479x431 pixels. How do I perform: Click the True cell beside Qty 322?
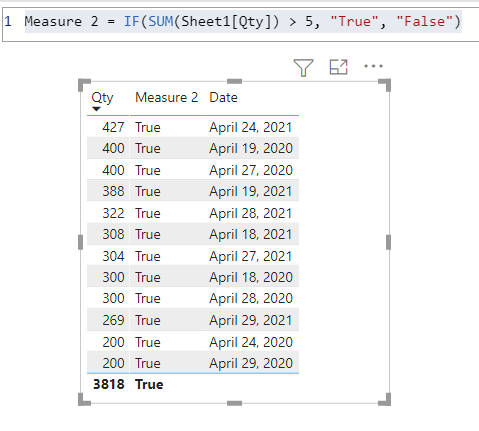(148, 213)
